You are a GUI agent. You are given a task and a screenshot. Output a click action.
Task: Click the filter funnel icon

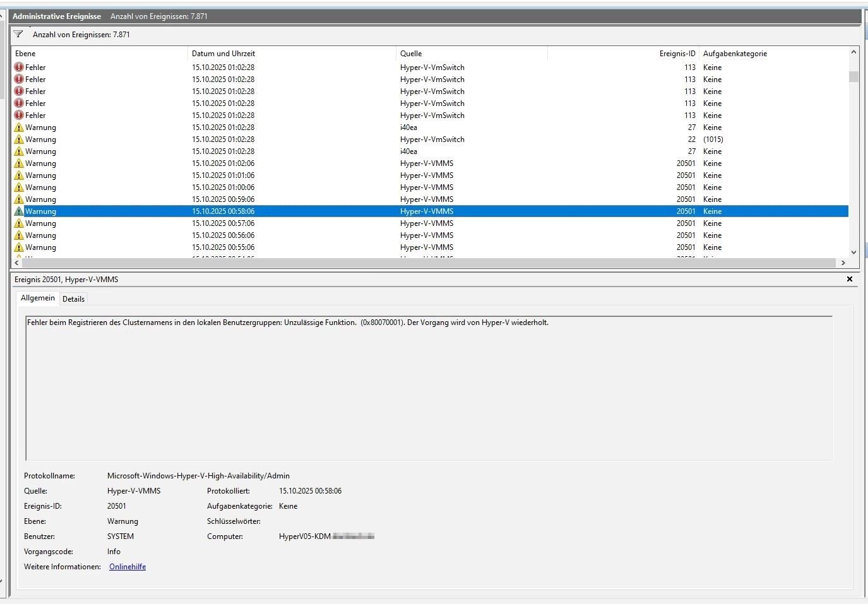click(x=18, y=35)
